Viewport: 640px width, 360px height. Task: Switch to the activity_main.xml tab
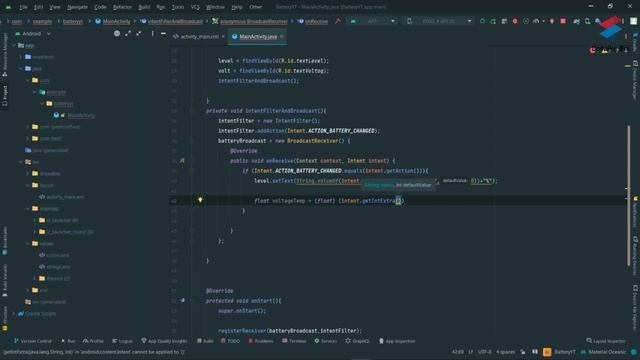[200, 37]
